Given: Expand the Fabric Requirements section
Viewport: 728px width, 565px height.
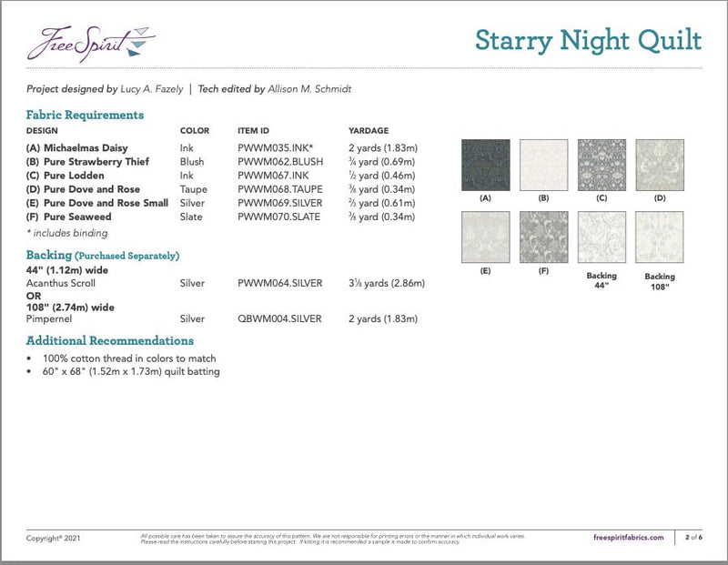Looking at the screenshot, I should point(87,116).
